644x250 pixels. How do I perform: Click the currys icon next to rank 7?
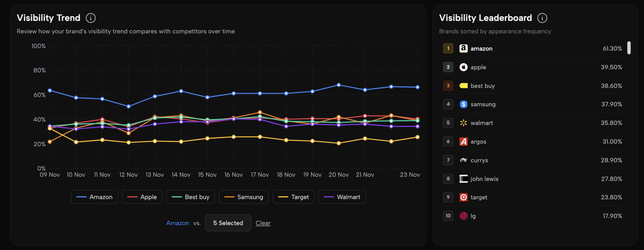tap(463, 160)
